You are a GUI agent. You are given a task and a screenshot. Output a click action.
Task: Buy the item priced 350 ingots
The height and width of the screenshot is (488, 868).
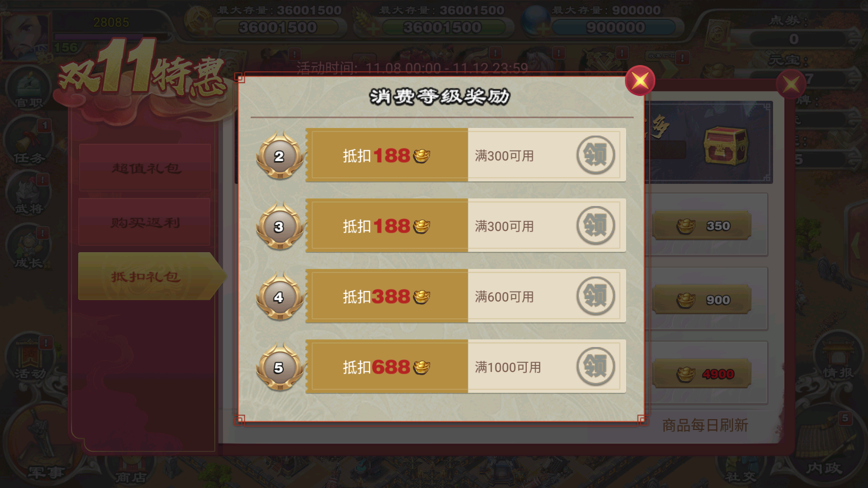click(702, 226)
